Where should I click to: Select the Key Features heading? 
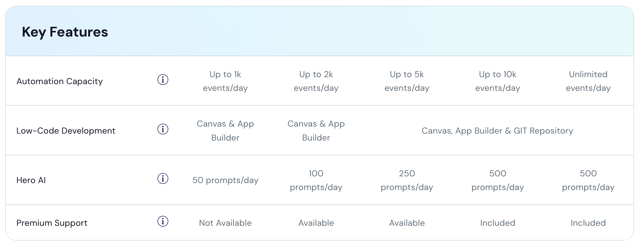65,32
